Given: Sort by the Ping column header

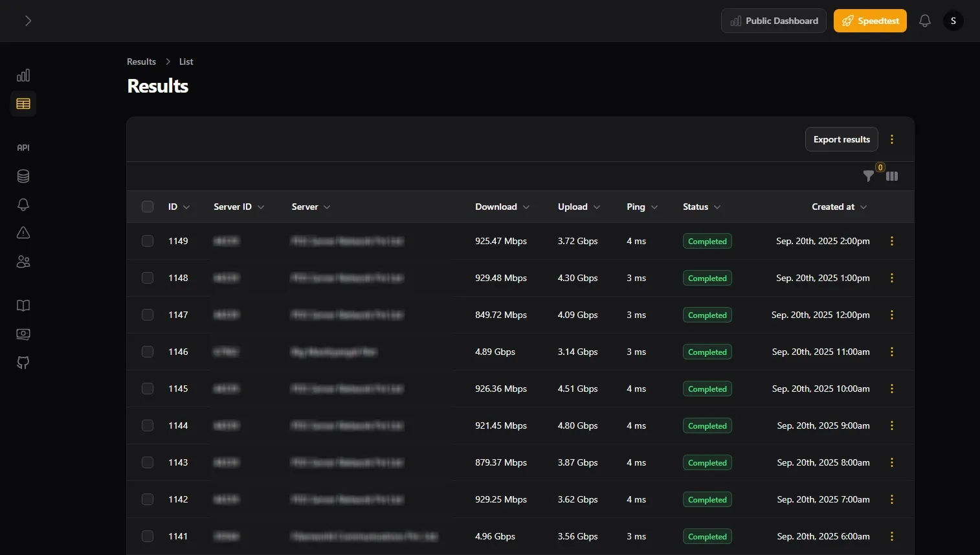Looking at the screenshot, I should [642, 207].
